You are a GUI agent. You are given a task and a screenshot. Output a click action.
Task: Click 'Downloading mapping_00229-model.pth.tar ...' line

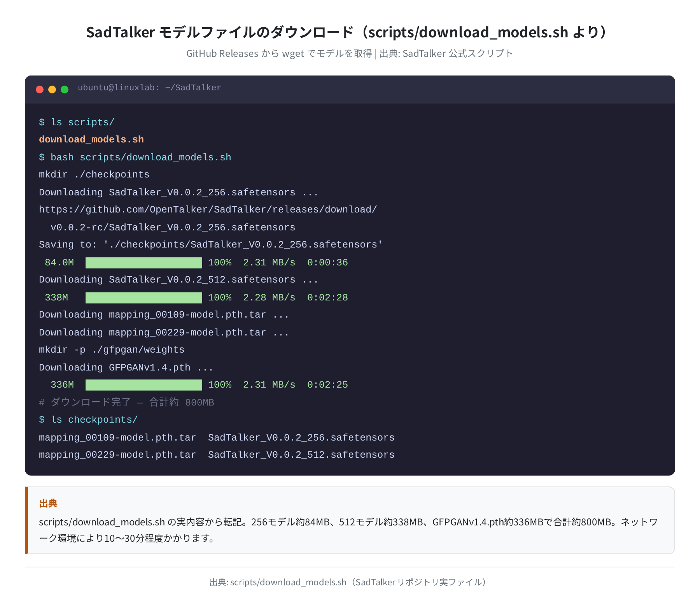tap(164, 332)
